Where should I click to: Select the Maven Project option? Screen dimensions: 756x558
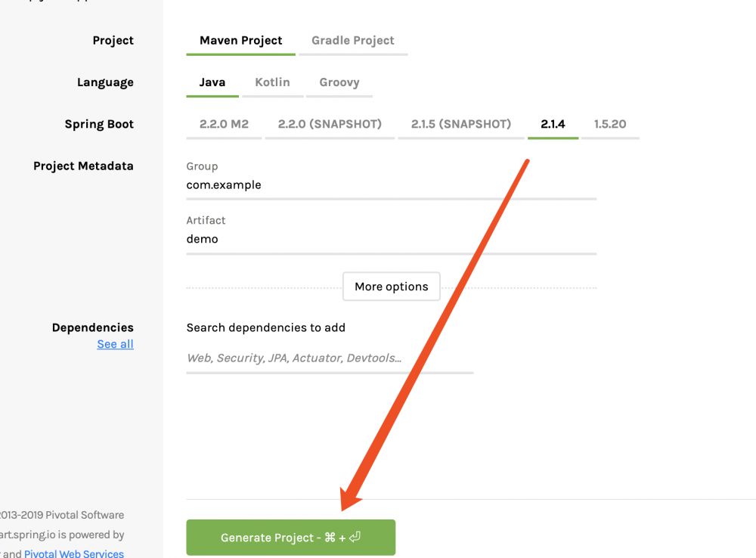(x=240, y=41)
